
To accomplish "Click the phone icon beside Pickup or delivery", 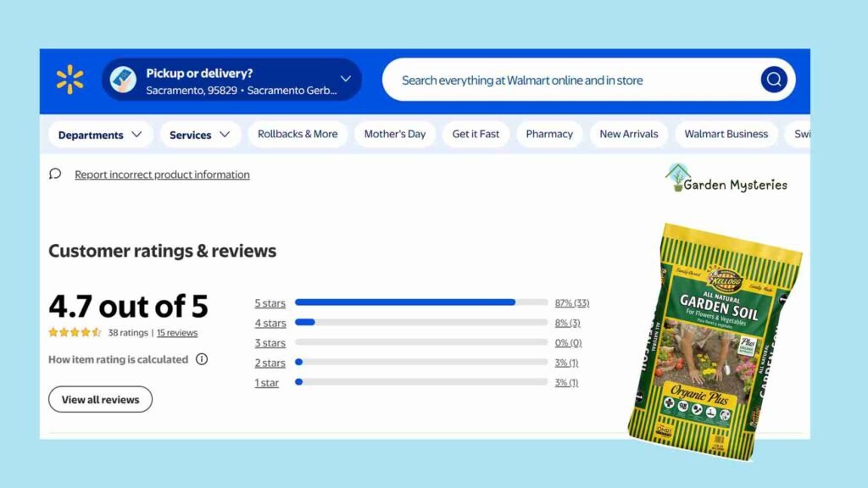I will tap(123, 80).
